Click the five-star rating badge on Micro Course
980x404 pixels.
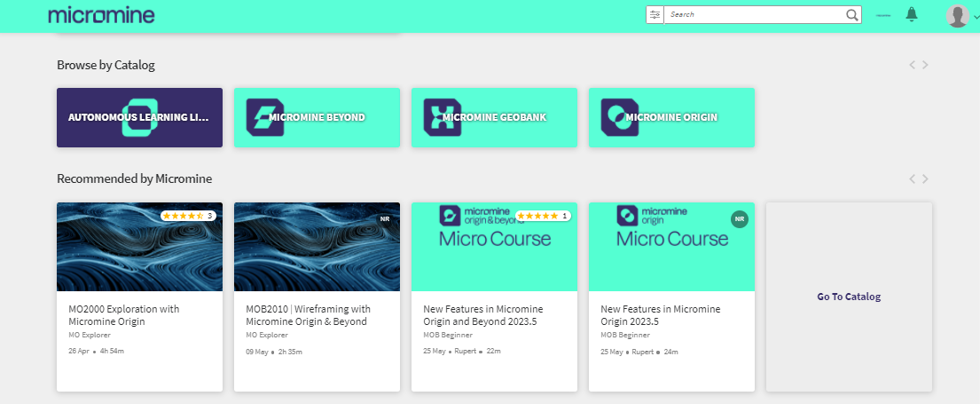[x=542, y=216]
